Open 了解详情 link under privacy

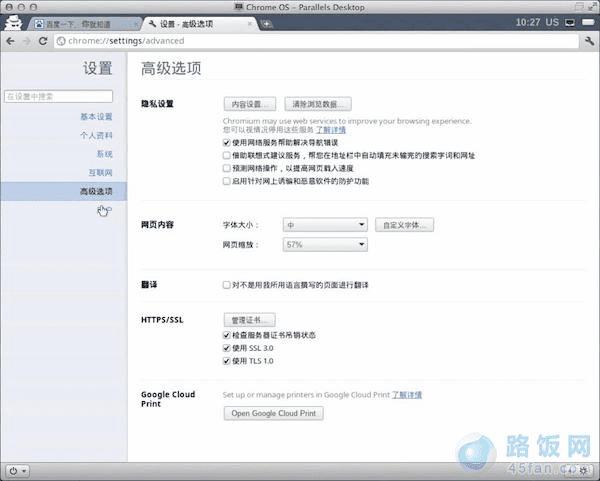pyautogui.click(x=331, y=130)
